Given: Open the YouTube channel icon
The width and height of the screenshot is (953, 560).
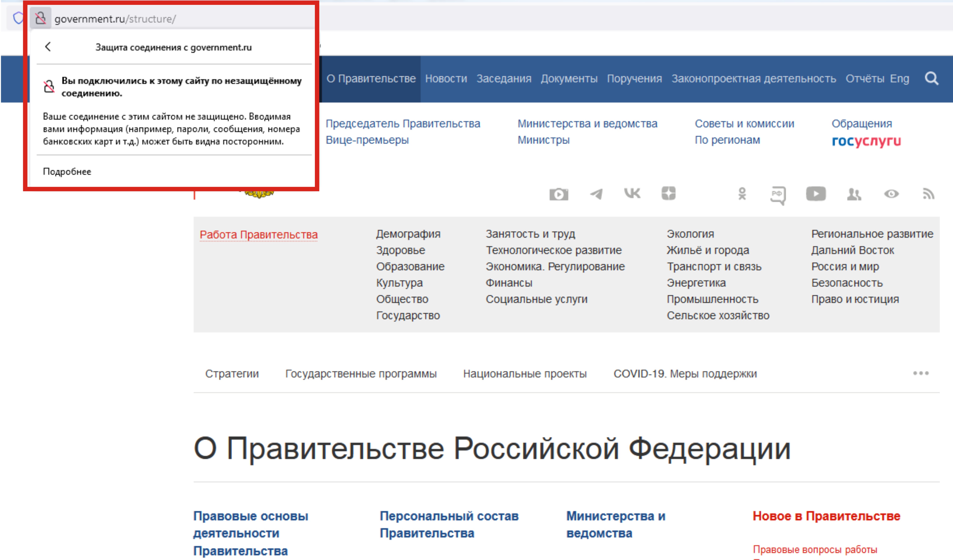Looking at the screenshot, I should (816, 194).
